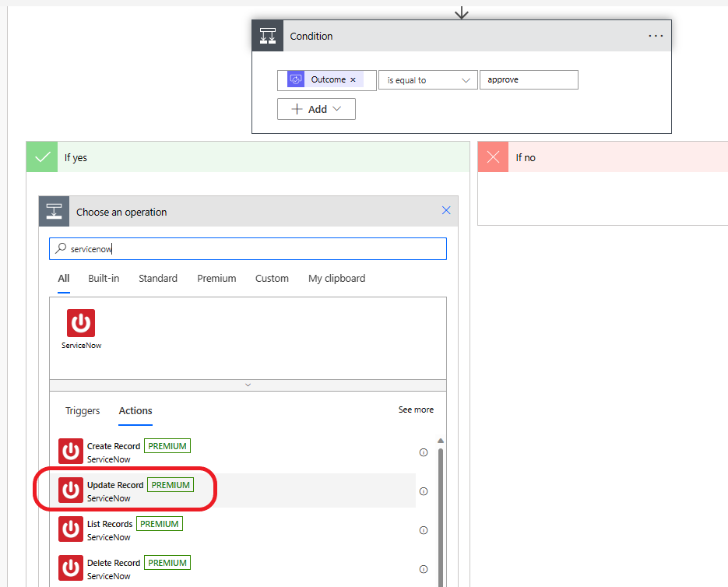
Task: Click the ServiceNow connector label
Action: point(81,345)
